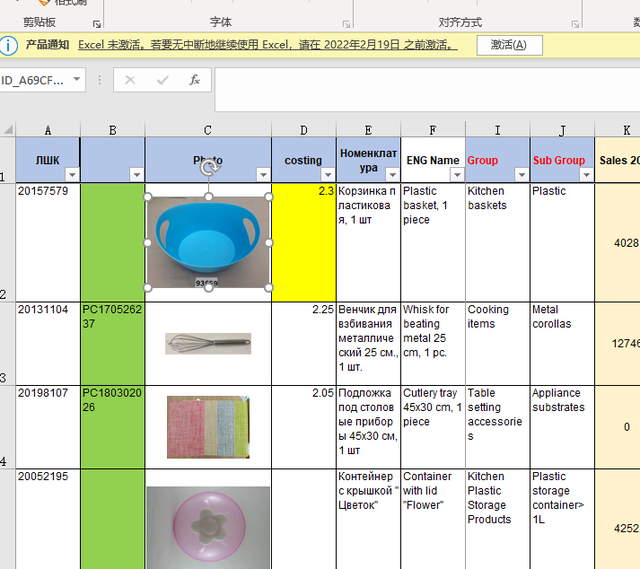640x569 pixels.
Task: Click cell 'Kitchen baskets'
Action: pos(498,242)
